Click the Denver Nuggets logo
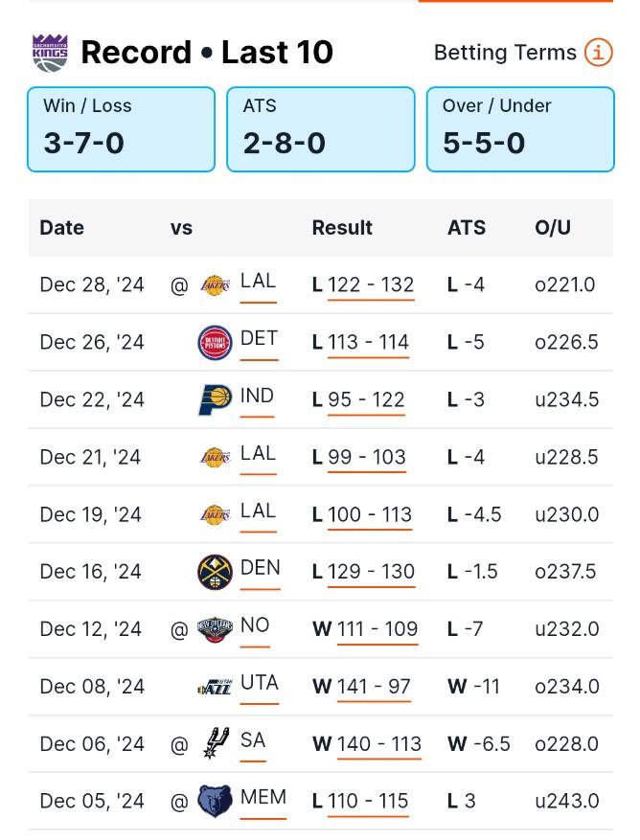 click(215, 572)
